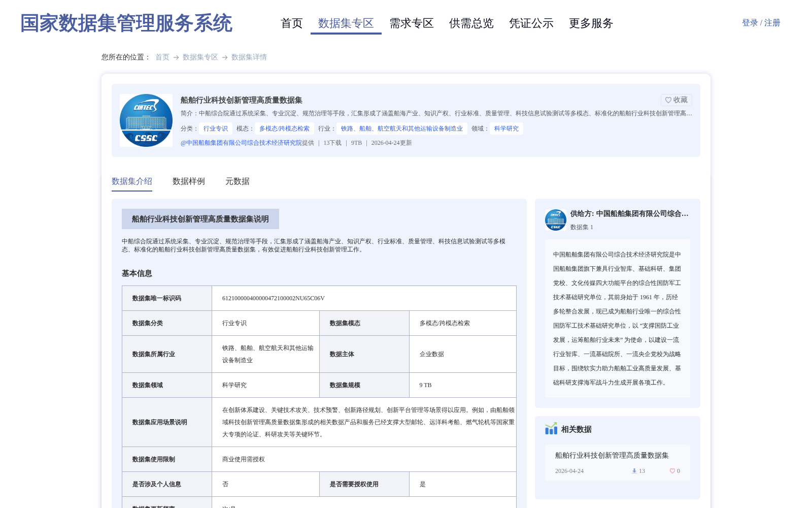Click the 多模态/跨模态检索 modality tag
Image resolution: width=812 pixels, height=508 pixels.
tap(284, 129)
